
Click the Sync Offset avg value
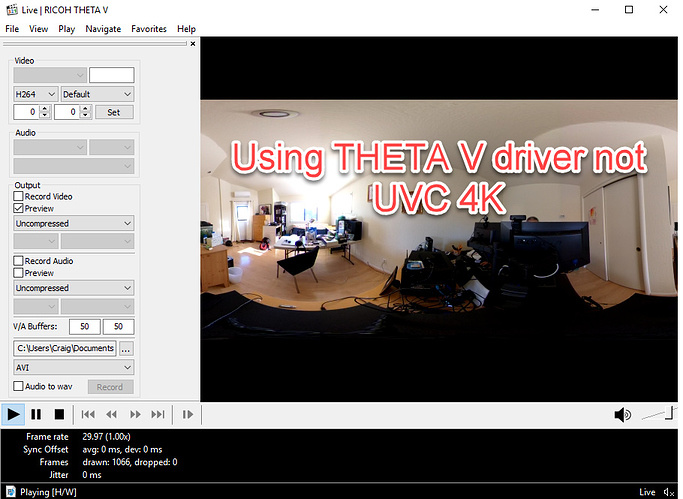click(122, 449)
